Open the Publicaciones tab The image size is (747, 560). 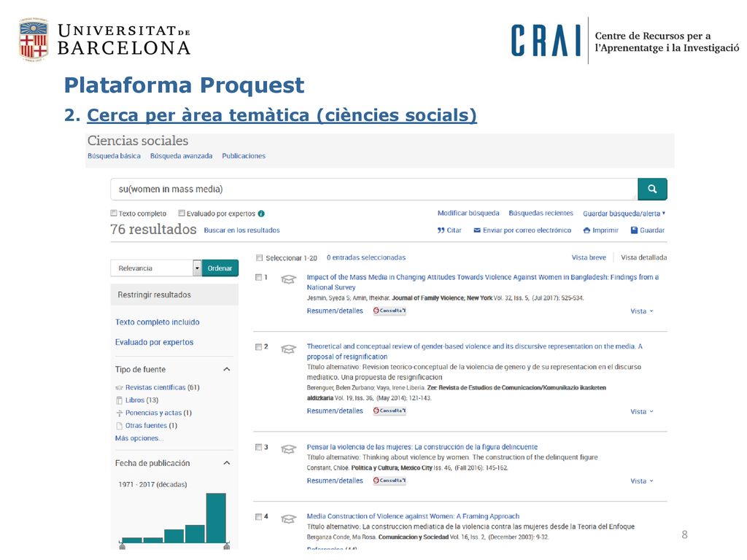coord(244,156)
